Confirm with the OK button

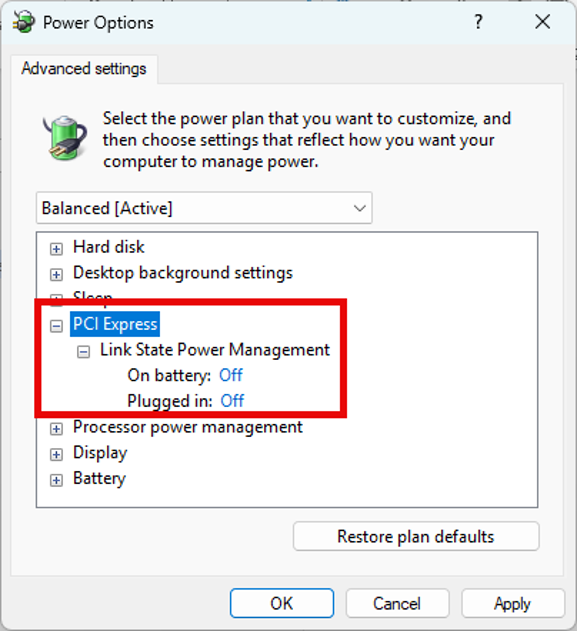tap(282, 603)
